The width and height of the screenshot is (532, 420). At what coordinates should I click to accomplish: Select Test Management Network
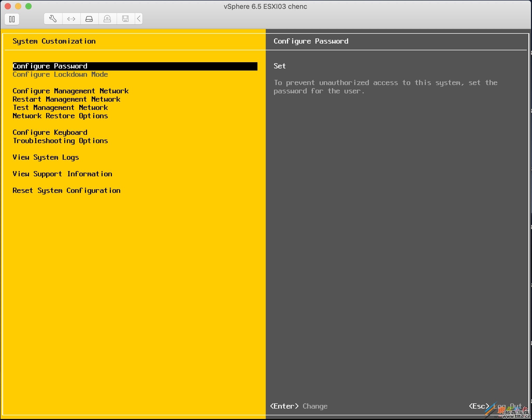pyautogui.click(x=60, y=108)
